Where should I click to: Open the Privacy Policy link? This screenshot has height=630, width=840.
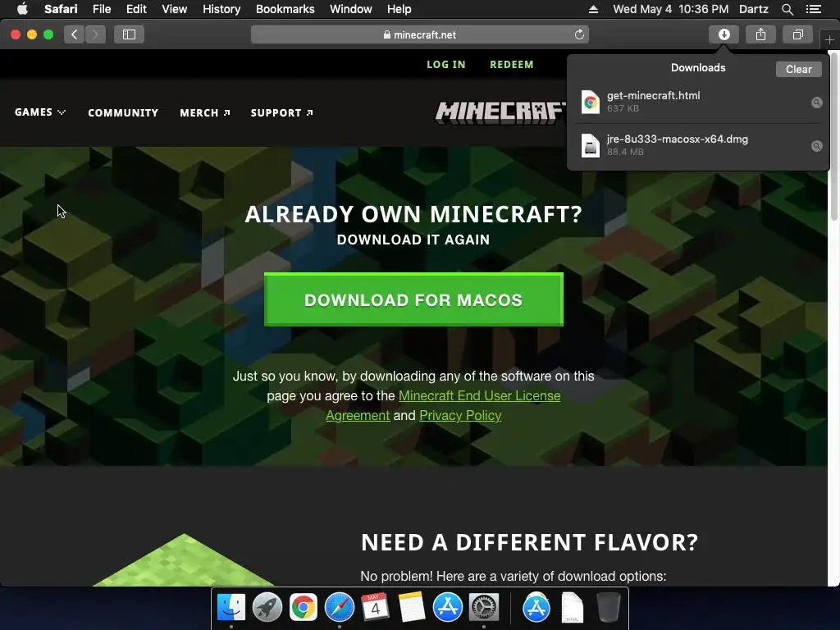click(x=460, y=415)
